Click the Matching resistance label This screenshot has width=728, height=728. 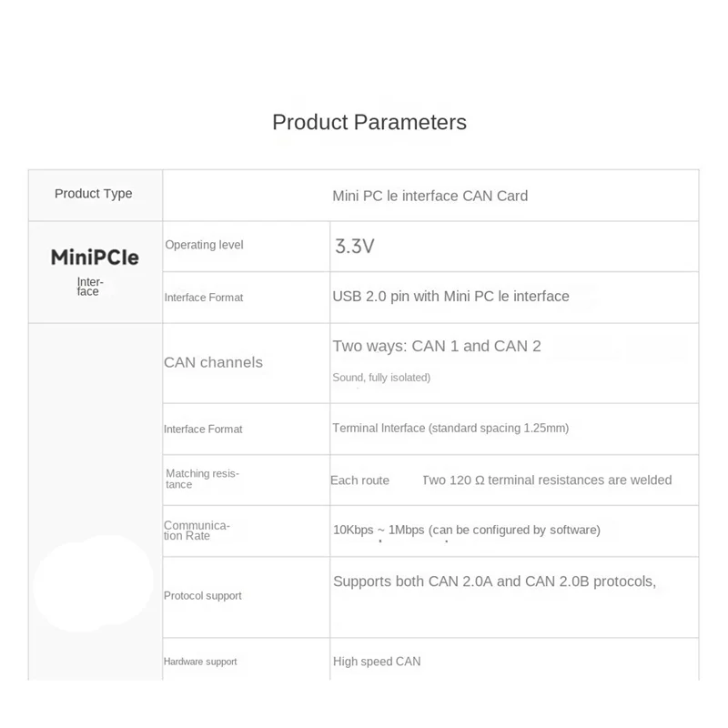point(202,479)
